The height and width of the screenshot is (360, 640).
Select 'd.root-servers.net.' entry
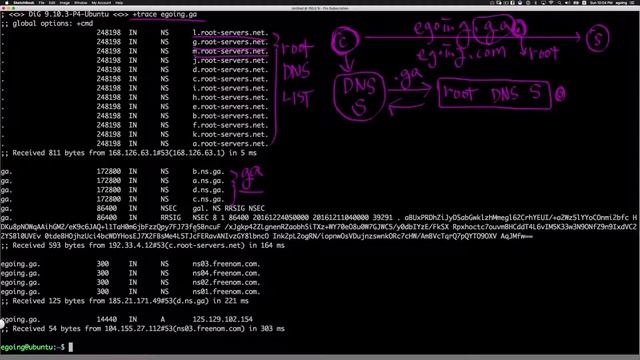pos(230,70)
